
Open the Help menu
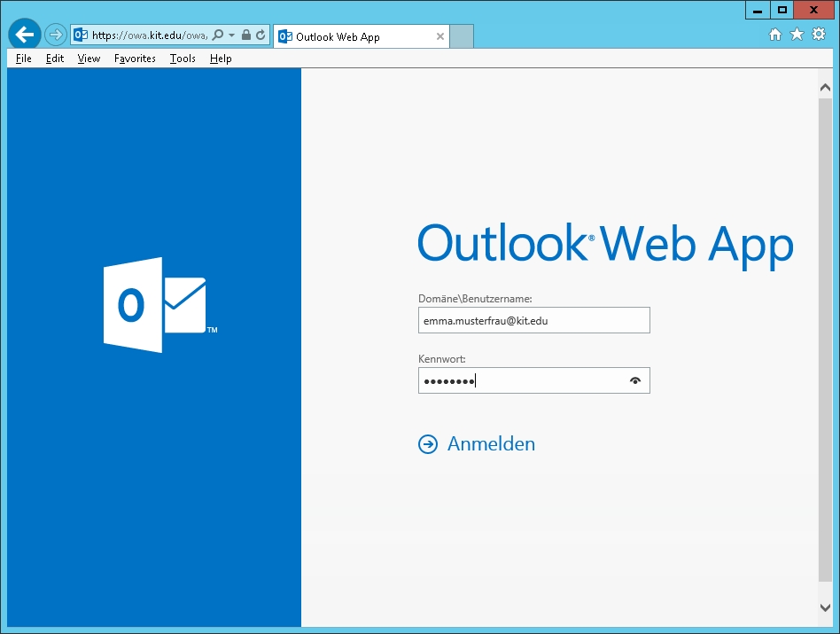click(x=221, y=59)
